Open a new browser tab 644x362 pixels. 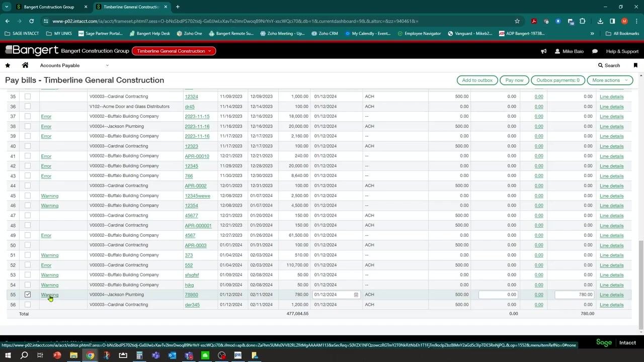click(178, 7)
